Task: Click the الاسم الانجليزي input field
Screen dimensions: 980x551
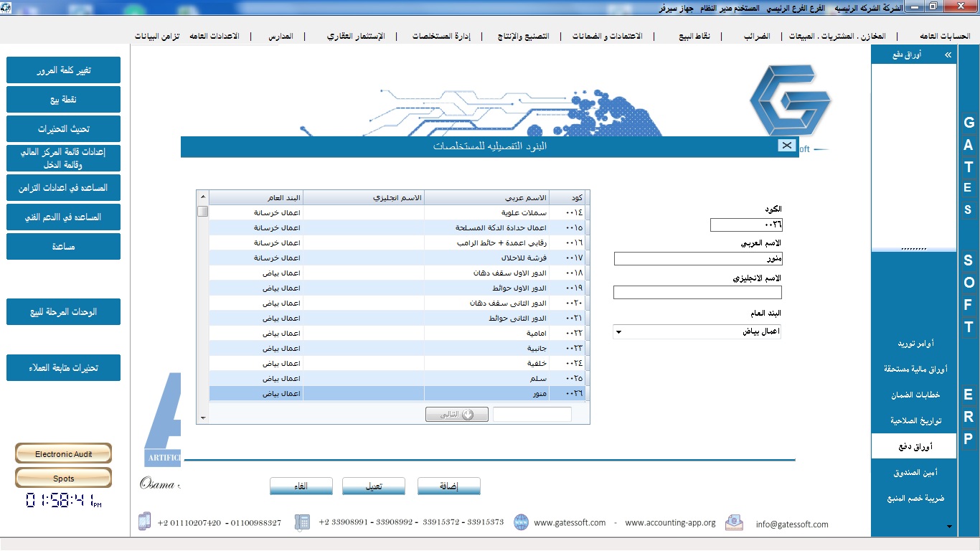Action: point(697,292)
